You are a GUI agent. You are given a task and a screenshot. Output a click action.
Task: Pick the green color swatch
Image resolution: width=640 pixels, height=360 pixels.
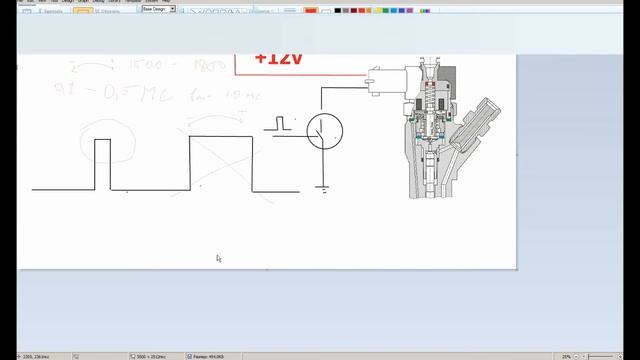386,10
